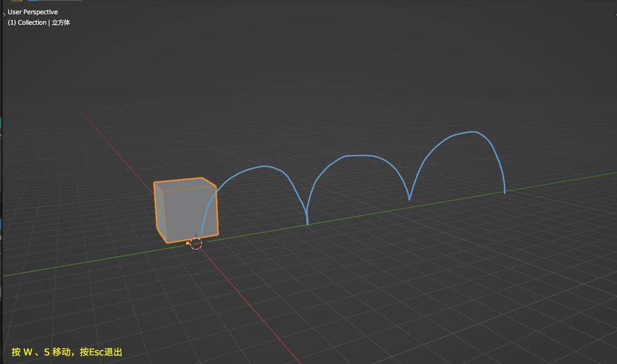Click the "(1) Collection | 立方体" label

point(39,23)
